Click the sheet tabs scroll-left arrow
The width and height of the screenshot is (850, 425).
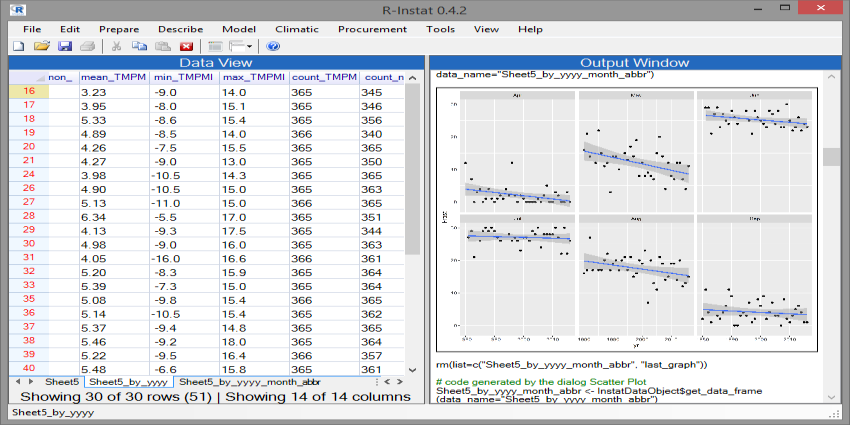[x=17, y=382]
